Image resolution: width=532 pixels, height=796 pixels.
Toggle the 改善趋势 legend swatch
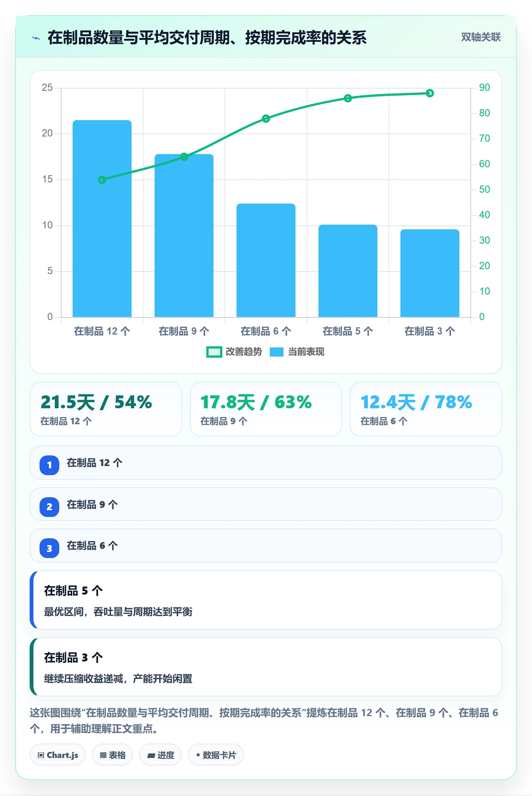(x=214, y=352)
